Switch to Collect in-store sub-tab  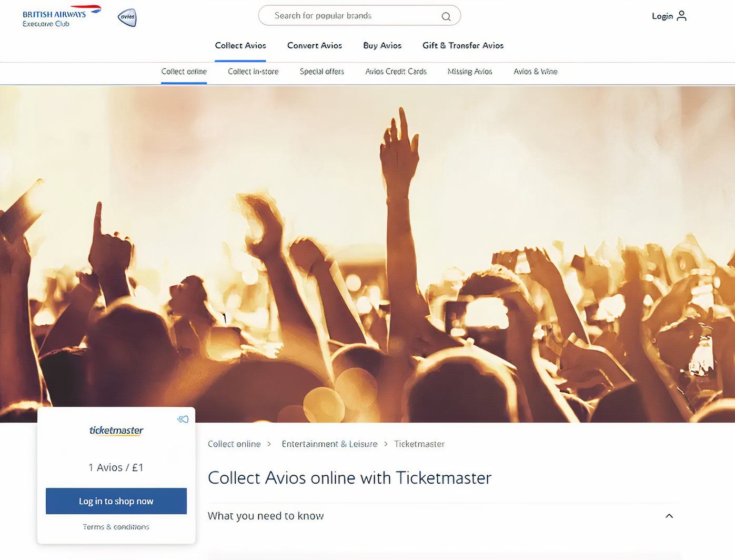(253, 72)
